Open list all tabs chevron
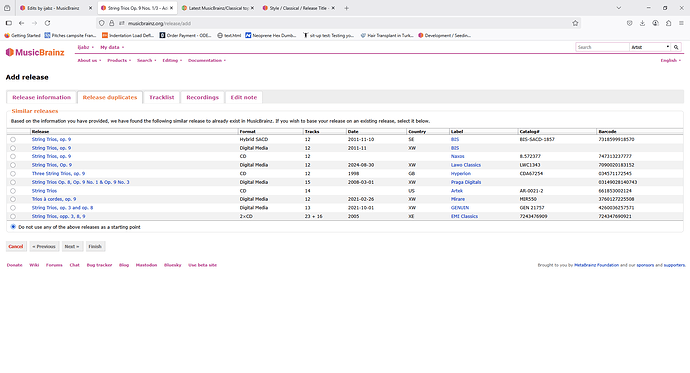The image size is (690, 373). 619,8
